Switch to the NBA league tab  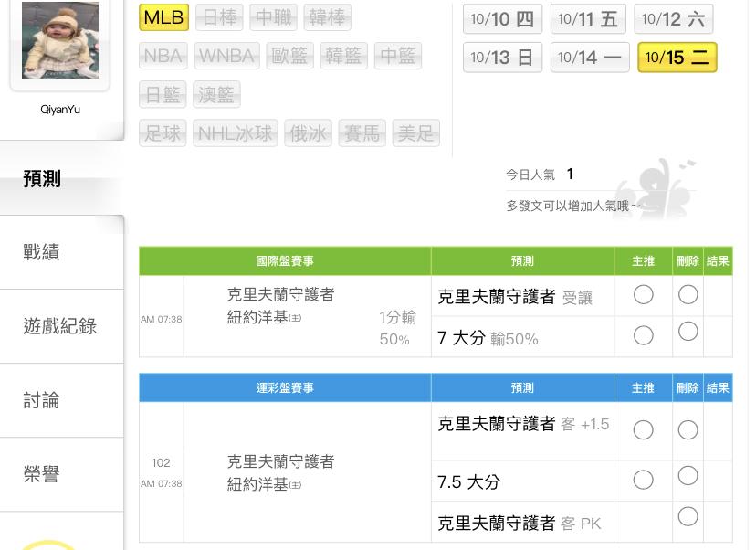(163, 56)
